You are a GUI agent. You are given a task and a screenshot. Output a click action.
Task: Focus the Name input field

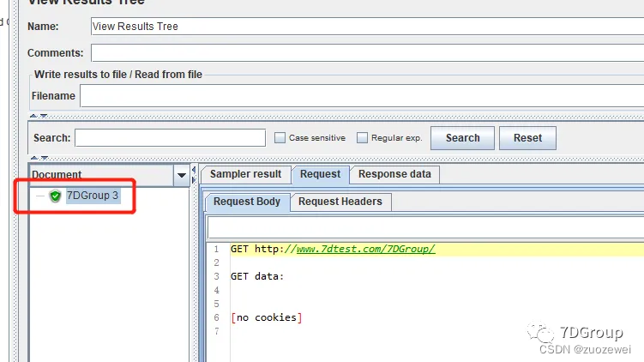click(367, 27)
